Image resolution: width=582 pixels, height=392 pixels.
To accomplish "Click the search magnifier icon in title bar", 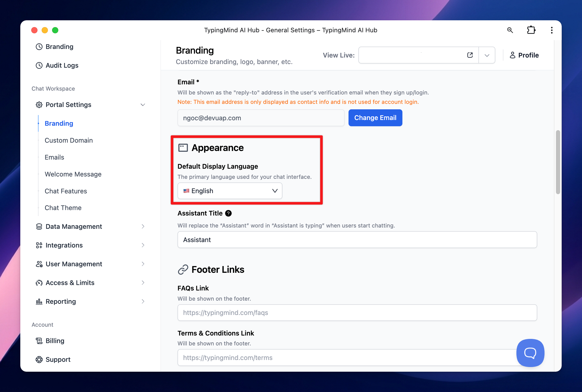I will click(510, 30).
